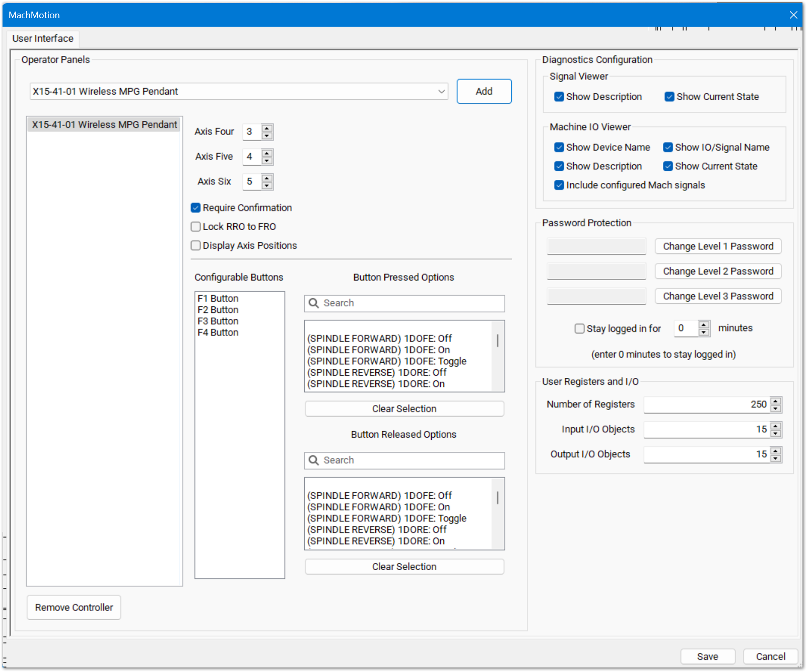Screen dimensions: 807x672
Task: Increase the stay logged in minutes
Action: [704, 324]
